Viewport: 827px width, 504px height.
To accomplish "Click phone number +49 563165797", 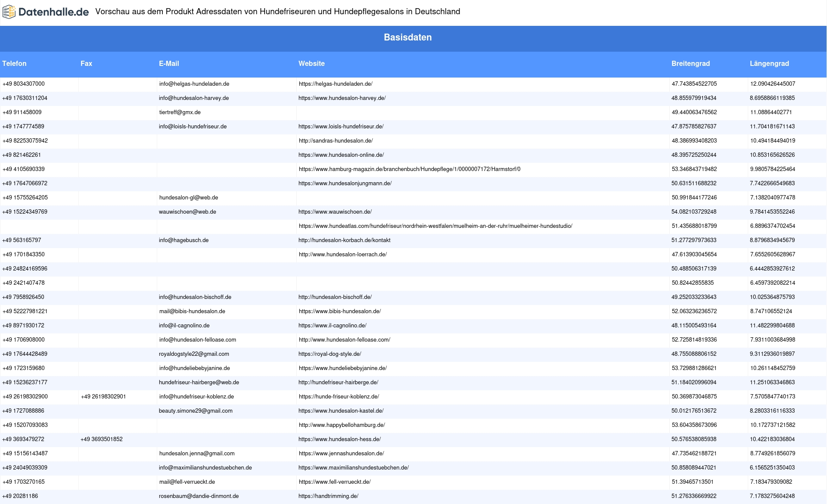I will click(x=22, y=240).
